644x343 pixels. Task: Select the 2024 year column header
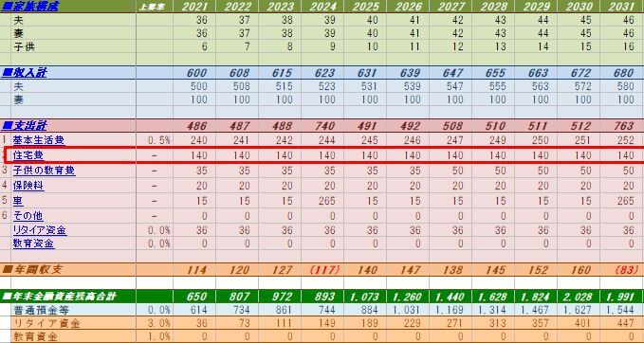point(322,6)
